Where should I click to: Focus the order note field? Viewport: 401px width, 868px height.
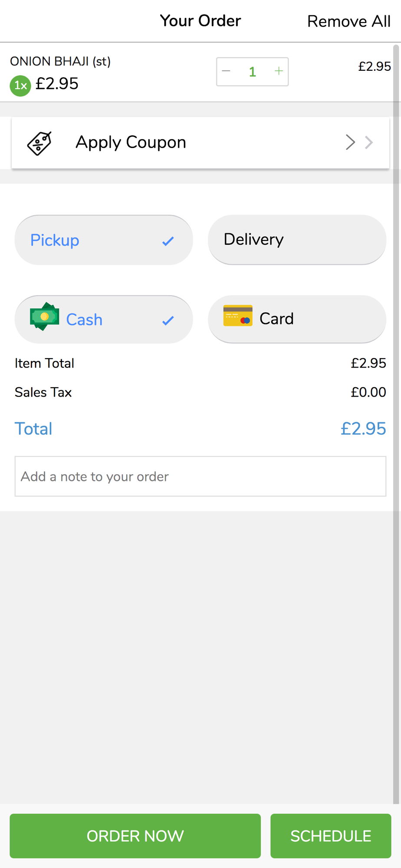pos(200,476)
